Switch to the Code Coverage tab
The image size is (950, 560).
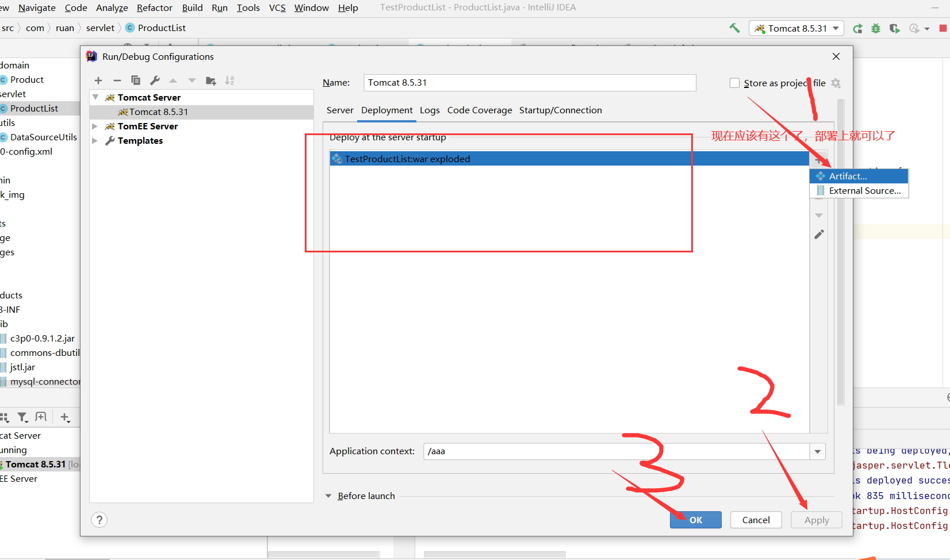point(480,110)
